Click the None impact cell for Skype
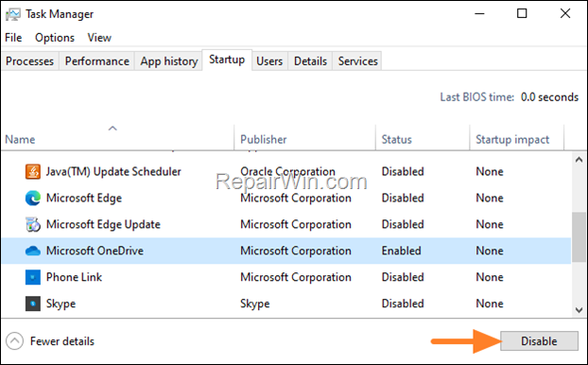Image resolution: width=588 pixels, height=365 pixels. 490,304
